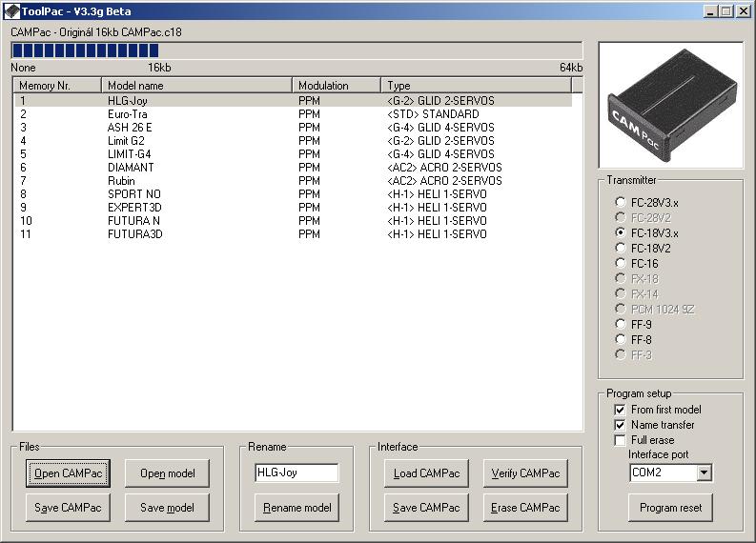The width and height of the screenshot is (756, 543).
Task: Click memory number 10 cell
Action: point(26,221)
